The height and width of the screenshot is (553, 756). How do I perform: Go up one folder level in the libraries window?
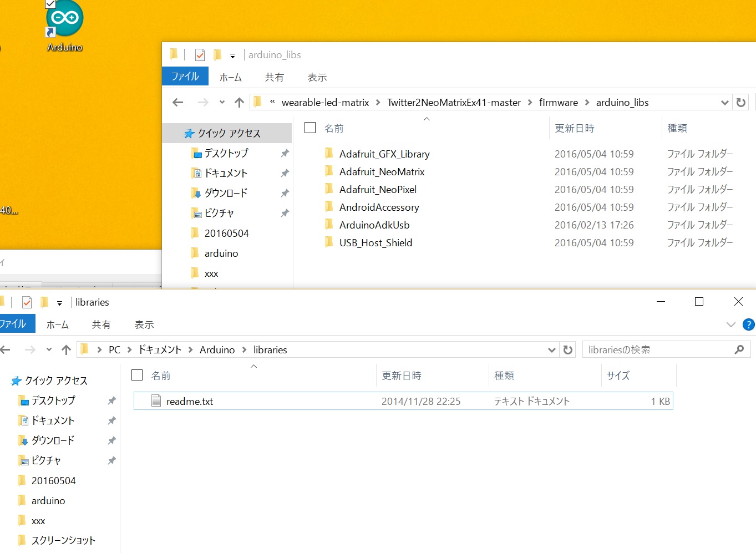[x=67, y=350]
